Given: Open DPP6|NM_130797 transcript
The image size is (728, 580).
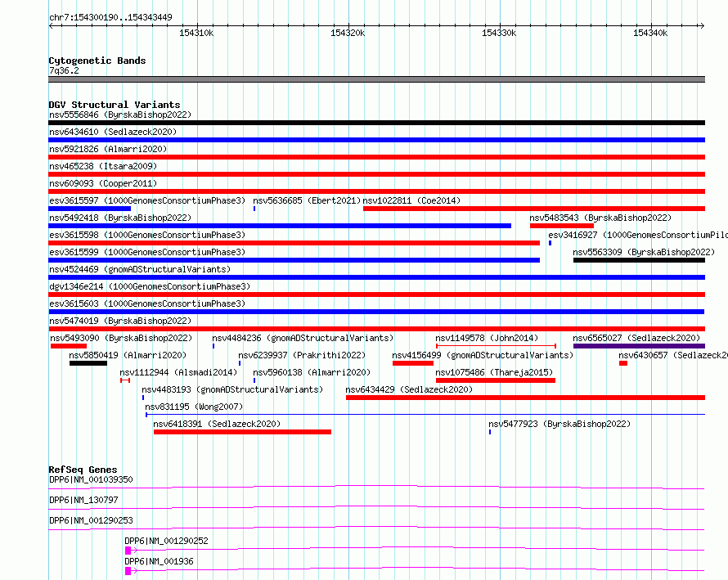Looking at the screenshot, I should click(x=83, y=500).
